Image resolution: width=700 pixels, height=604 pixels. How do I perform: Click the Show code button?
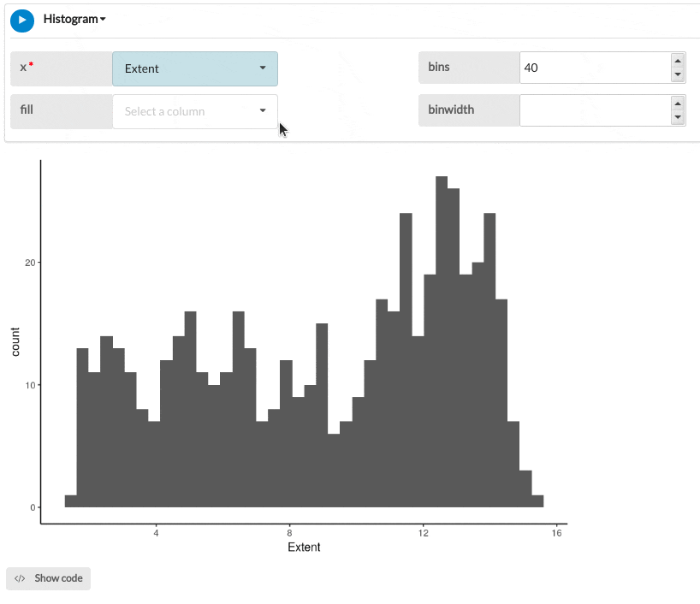point(49,578)
